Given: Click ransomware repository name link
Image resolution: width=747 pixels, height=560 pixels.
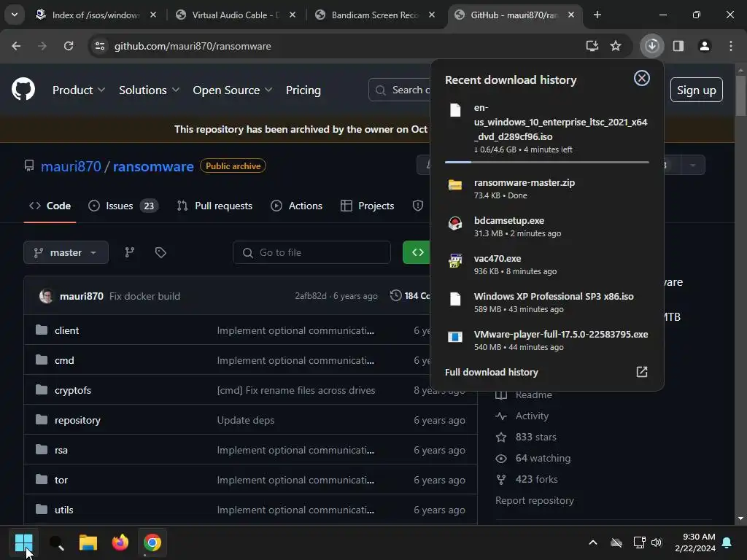Looking at the screenshot, I should coord(153,166).
